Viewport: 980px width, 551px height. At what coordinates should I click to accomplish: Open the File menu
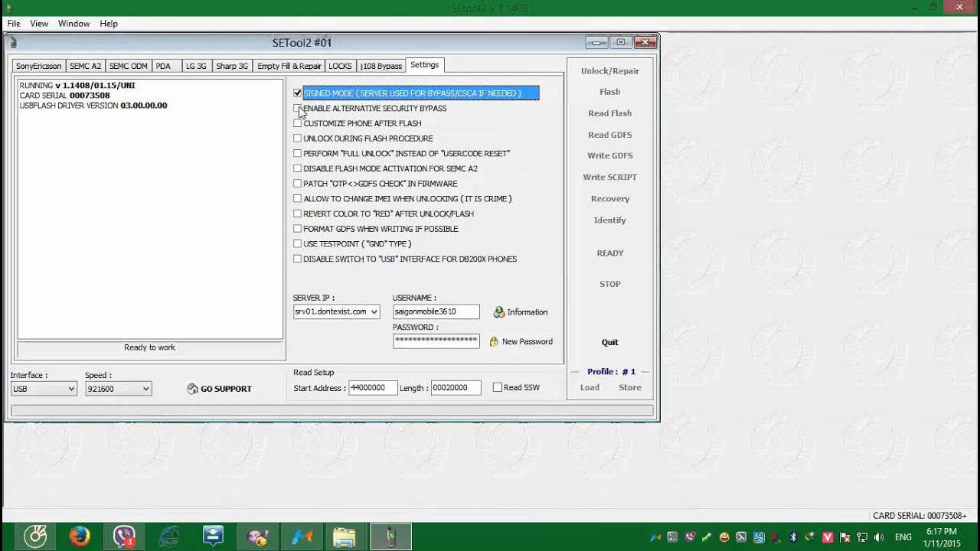click(14, 24)
